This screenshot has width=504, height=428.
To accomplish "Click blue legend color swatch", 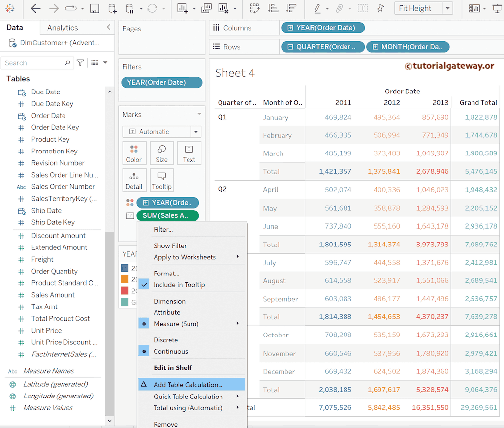I will point(125,268).
